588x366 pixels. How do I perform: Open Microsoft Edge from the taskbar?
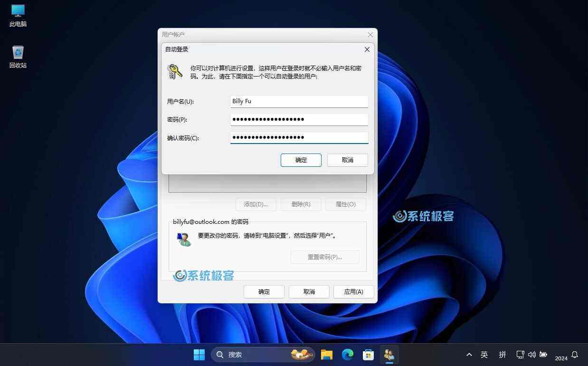point(348,355)
